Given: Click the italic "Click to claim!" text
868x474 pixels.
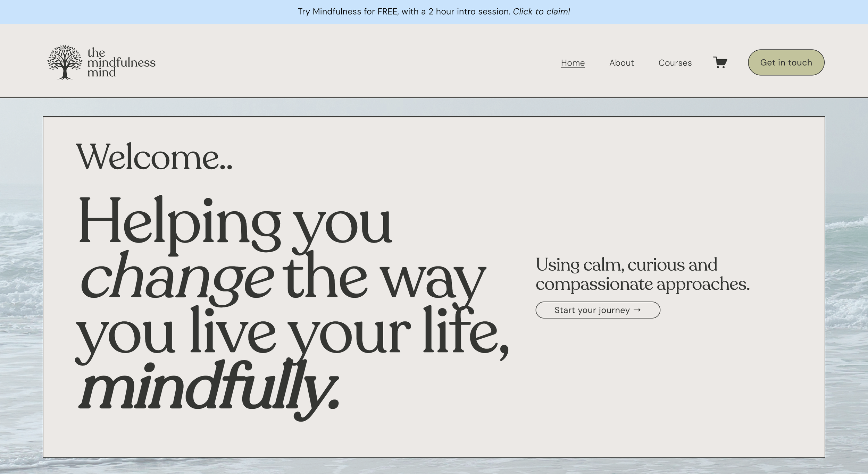Looking at the screenshot, I should pyautogui.click(x=541, y=11).
